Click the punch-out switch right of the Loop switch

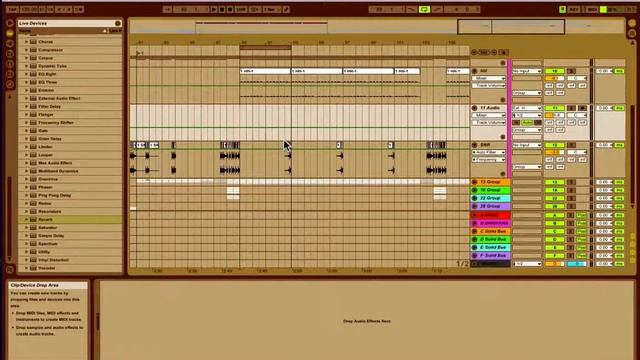[x=437, y=9]
